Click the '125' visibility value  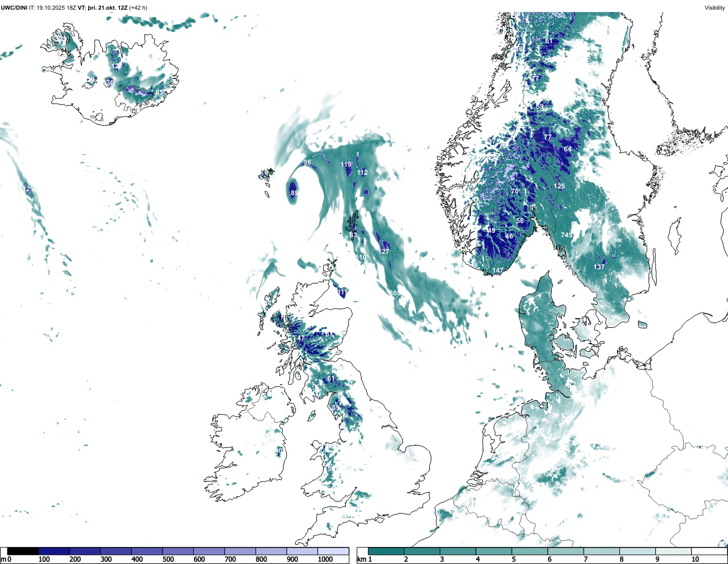pos(560,186)
